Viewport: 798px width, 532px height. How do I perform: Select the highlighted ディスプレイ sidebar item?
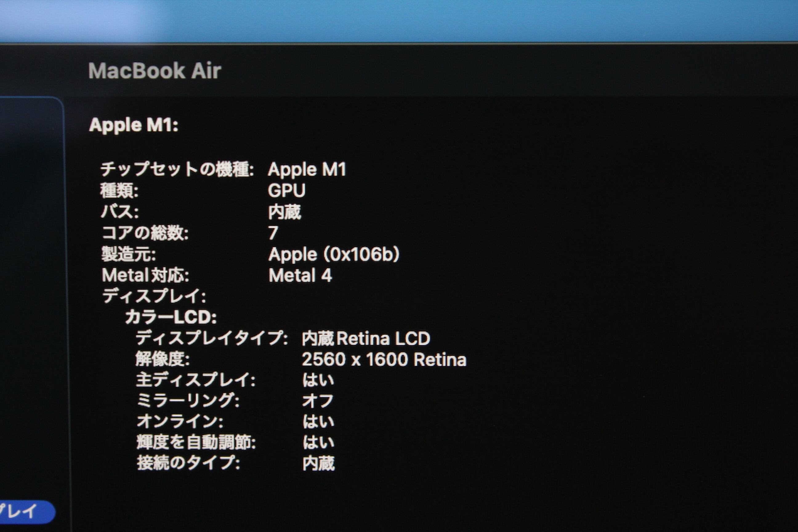click(27, 512)
